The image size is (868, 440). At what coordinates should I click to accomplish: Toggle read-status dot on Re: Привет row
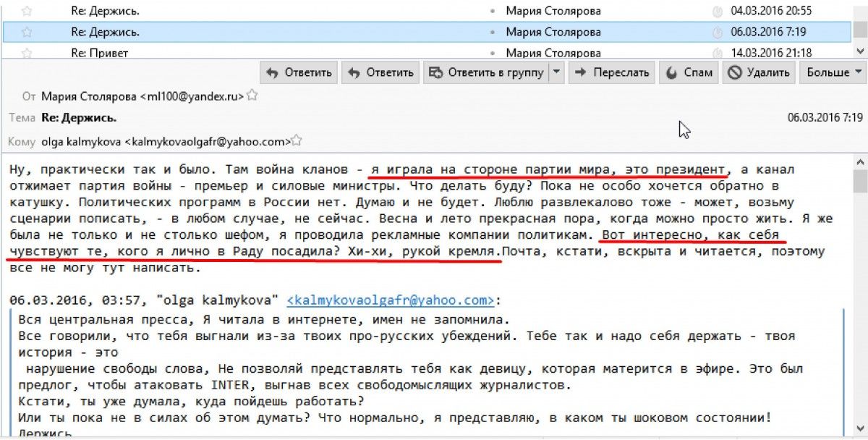[493, 53]
